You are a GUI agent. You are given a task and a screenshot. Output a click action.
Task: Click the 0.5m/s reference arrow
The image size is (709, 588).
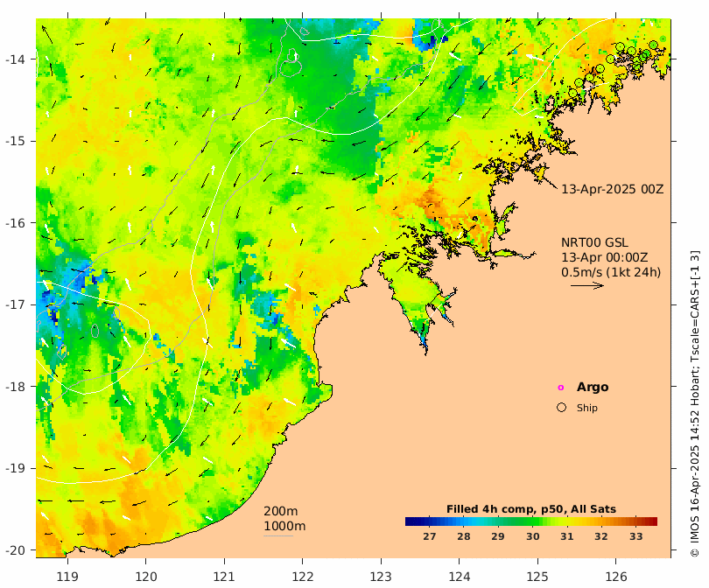coord(587,285)
